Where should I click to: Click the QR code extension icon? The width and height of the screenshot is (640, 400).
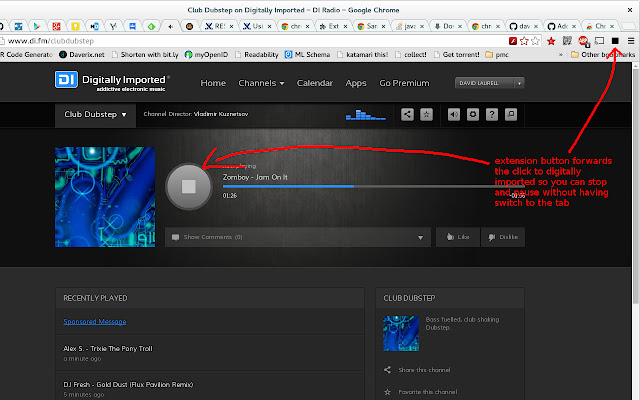tap(567, 41)
